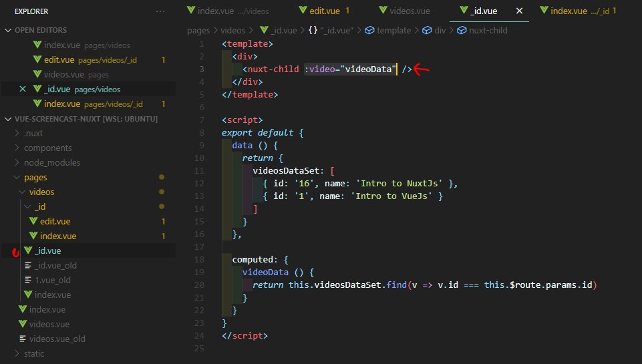Screen dimensions: 642x364
Task: Click the modified dot on pages folder
Action: click(x=162, y=177)
